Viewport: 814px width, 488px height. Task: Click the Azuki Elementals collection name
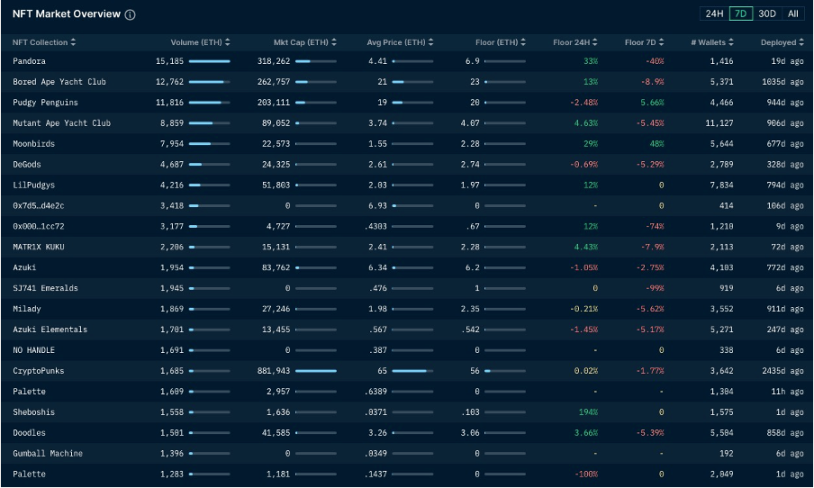pos(50,330)
